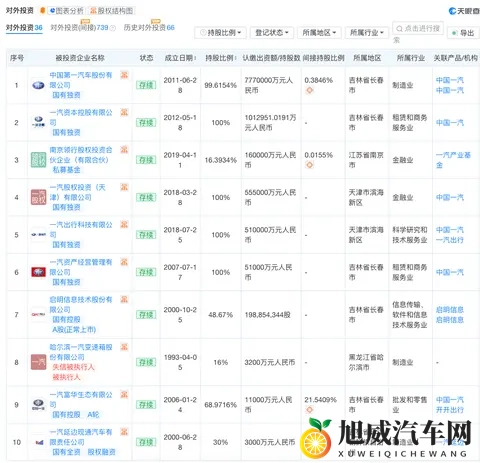Open equity structure icon for 一汽股权投资（天津）有限公司
The height and width of the screenshot is (463, 480).
[124, 187]
